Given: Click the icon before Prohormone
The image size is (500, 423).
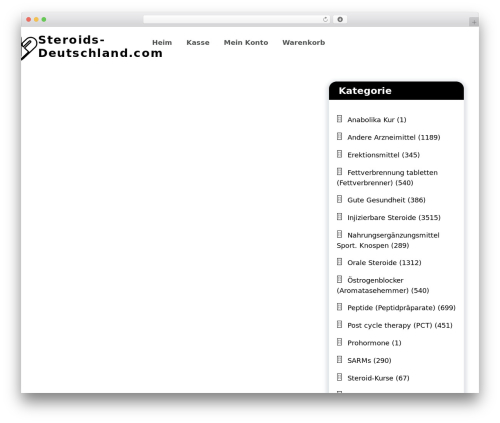Looking at the screenshot, I should [339, 342].
